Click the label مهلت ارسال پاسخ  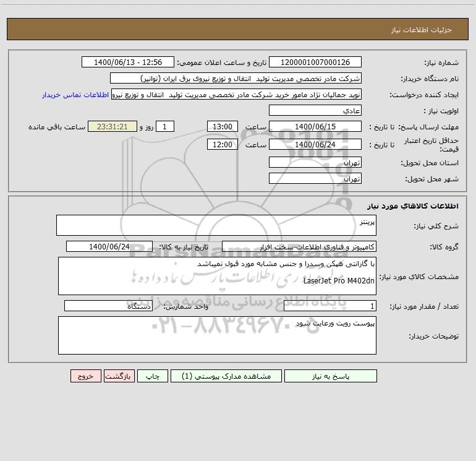coord(428,127)
